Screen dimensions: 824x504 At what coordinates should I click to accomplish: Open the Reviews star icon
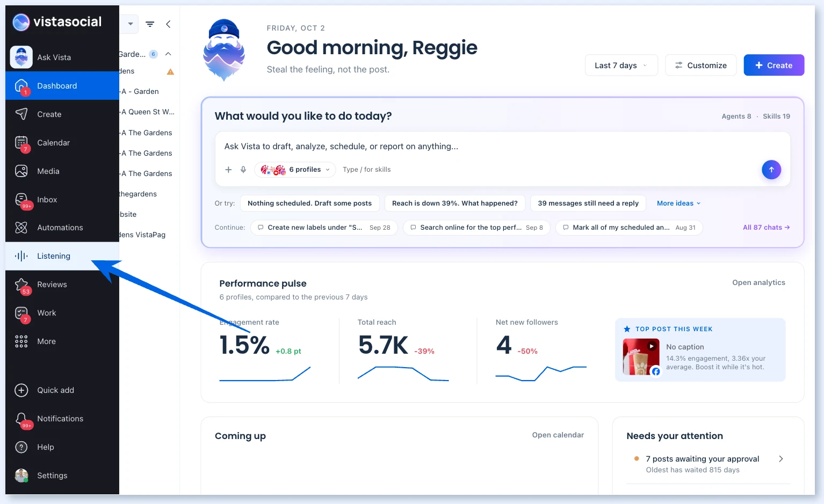[x=21, y=284]
